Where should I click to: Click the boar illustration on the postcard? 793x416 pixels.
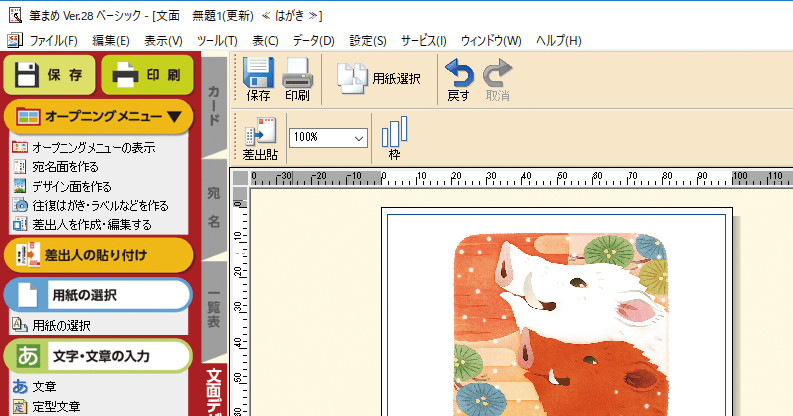point(561,324)
